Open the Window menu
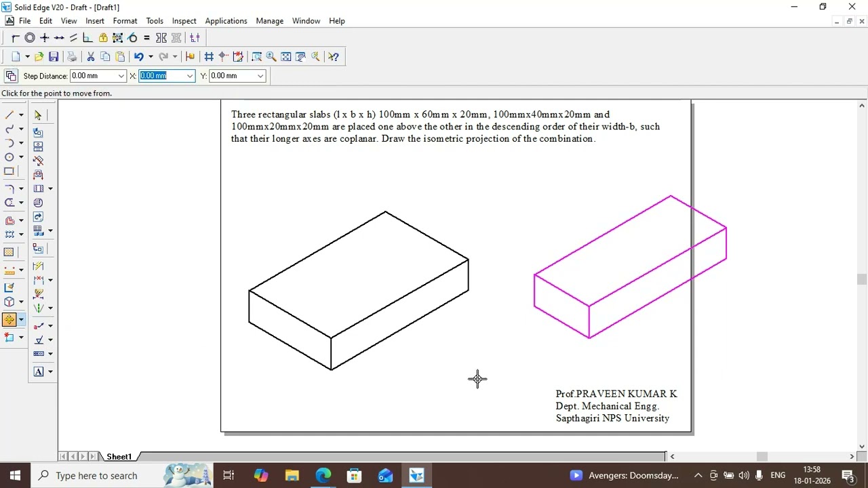The image size is (868, 488). coord(306,21)
